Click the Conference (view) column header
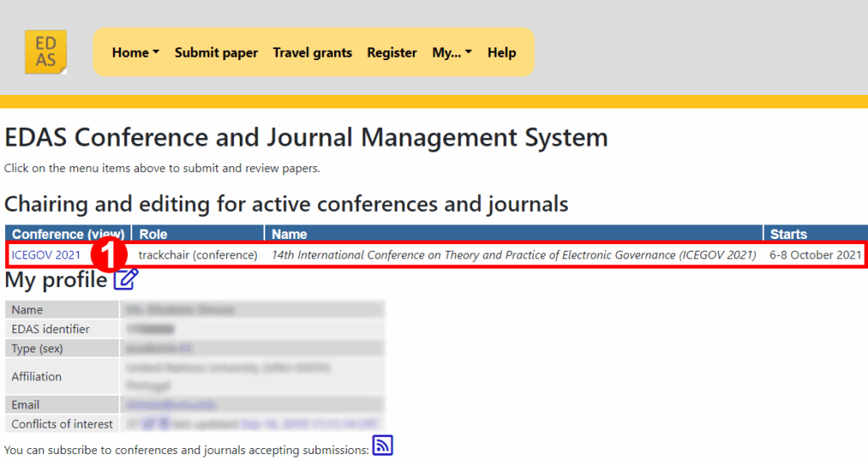 pos(68,234)
